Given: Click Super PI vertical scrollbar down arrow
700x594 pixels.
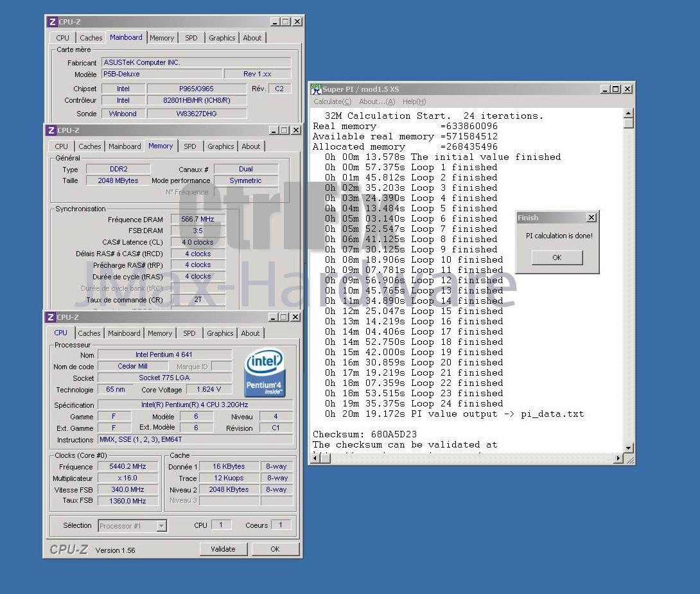Looking at the screenshot, I should (x=629, y=448).
